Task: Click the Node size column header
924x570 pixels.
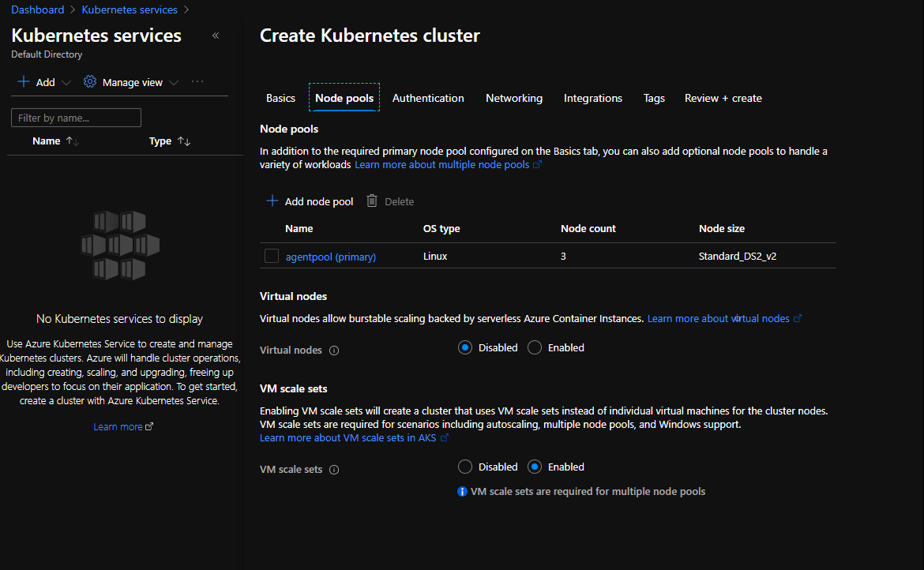Action: point(722,228)
